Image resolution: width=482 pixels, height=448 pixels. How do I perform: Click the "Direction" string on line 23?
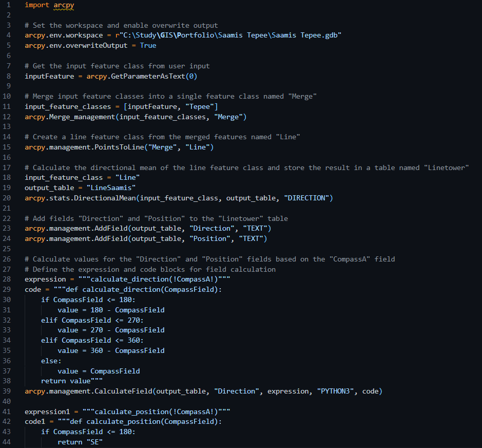pyautogui.click(x=212, y=228)
